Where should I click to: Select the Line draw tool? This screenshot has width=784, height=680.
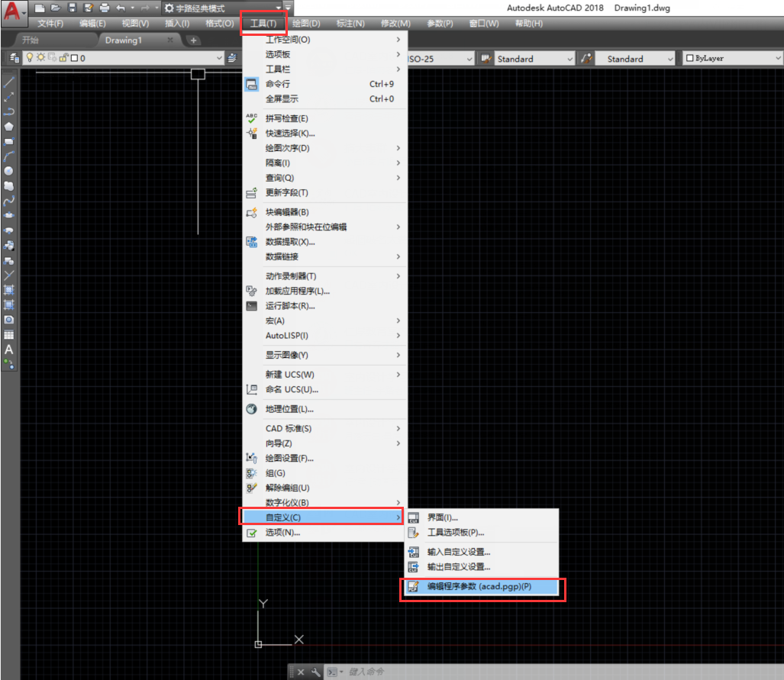click(9, 82)
